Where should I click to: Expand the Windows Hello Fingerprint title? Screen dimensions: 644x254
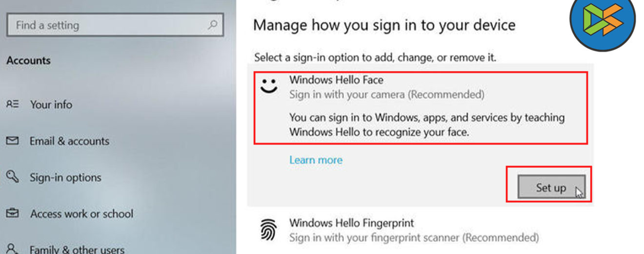point(351,223)
